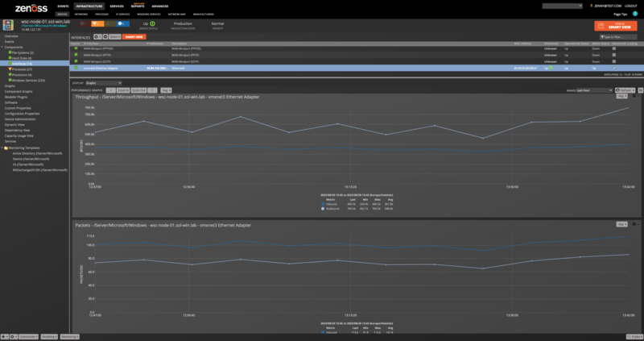Click the orange warning event count badge
Image resolution: width=644 pixels, height=341 pixels.
tap(97, 24)
